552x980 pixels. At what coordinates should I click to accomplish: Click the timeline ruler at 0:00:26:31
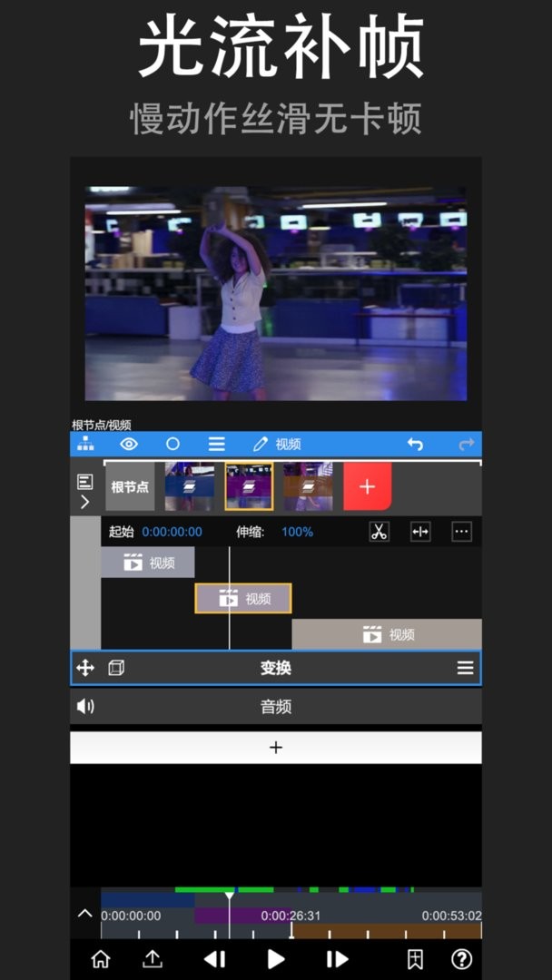(x=291, y=916)
